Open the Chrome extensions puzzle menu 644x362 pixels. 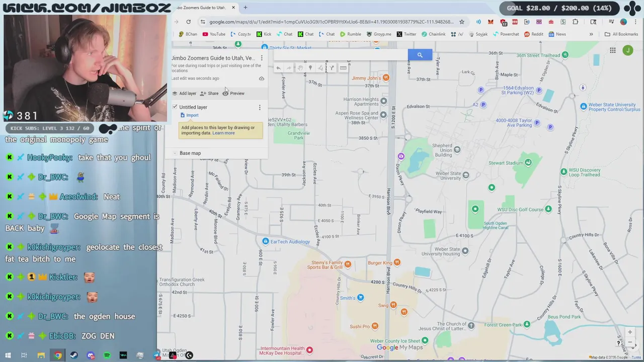point(575,22)
